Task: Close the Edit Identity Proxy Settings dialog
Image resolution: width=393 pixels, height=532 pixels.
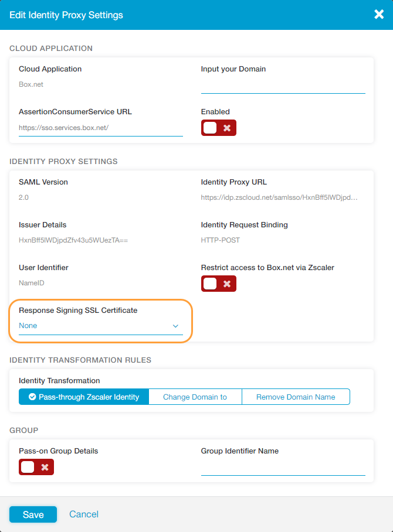Action: coord(379,15)
